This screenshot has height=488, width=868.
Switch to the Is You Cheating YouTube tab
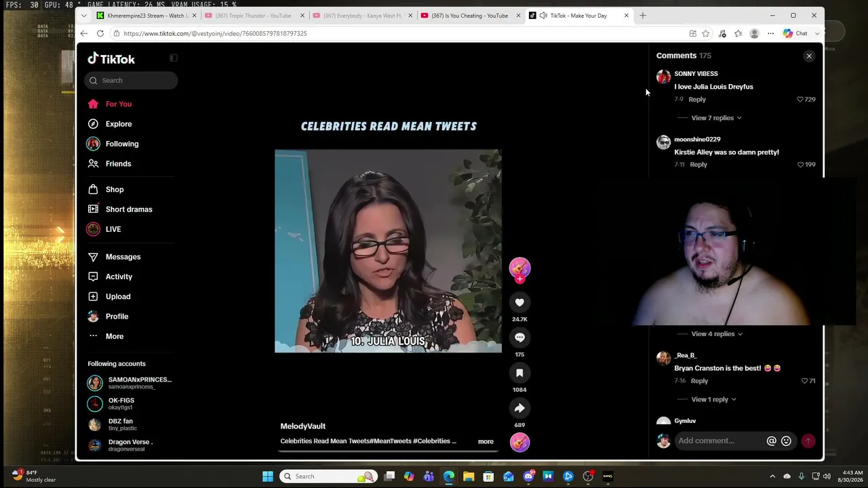click(x=469, y=16)
